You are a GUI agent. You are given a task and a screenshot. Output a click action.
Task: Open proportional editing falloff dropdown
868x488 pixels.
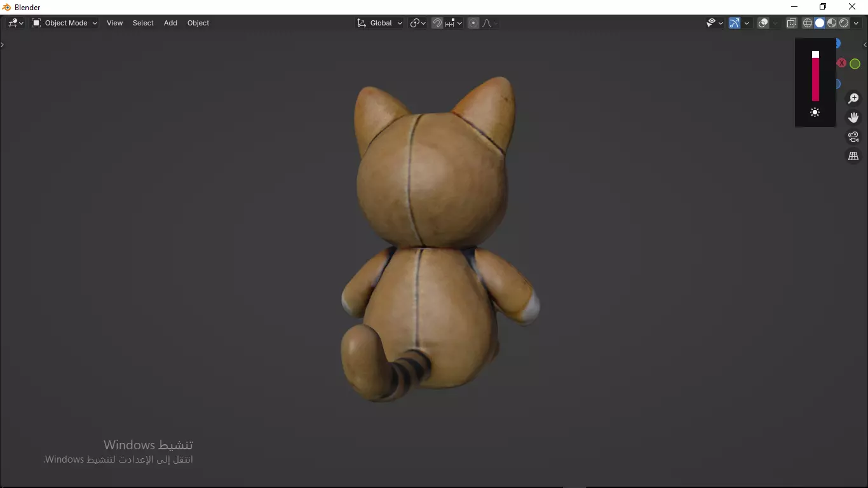[490, 23]
